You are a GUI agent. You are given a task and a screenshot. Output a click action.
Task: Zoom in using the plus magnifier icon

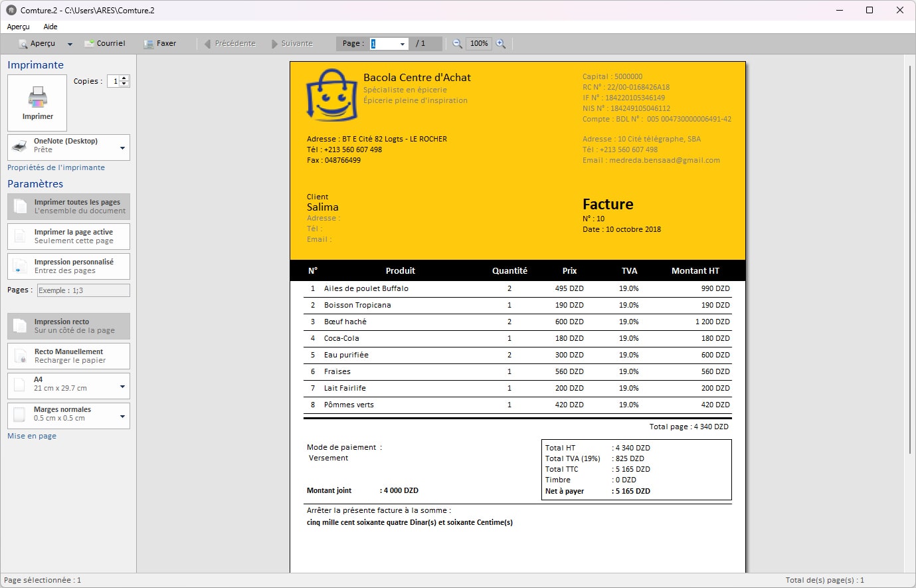pos(501,43)
